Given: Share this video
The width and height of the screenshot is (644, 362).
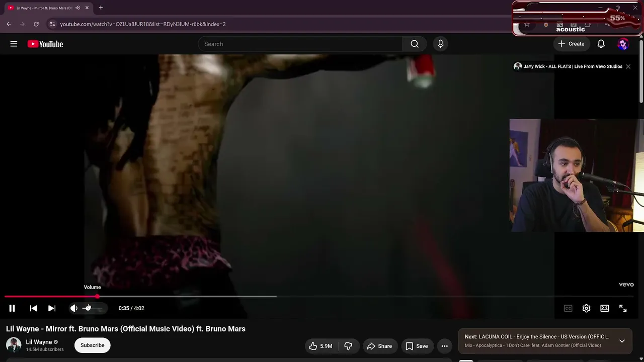Looking at the screenshot, I should click(x=379, y=346).
